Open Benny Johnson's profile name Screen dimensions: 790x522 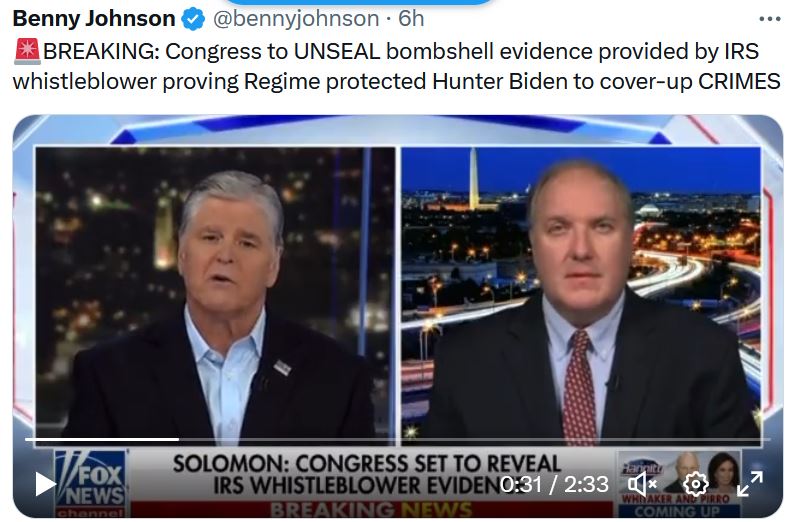(94, 19)
